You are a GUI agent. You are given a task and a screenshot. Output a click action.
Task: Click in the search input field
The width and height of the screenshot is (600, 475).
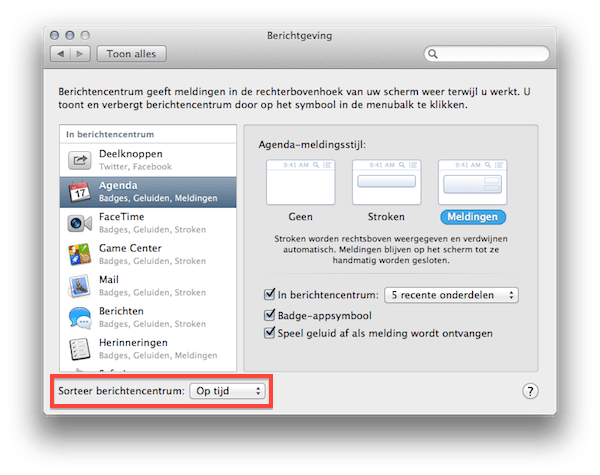(x=487, y=54)
